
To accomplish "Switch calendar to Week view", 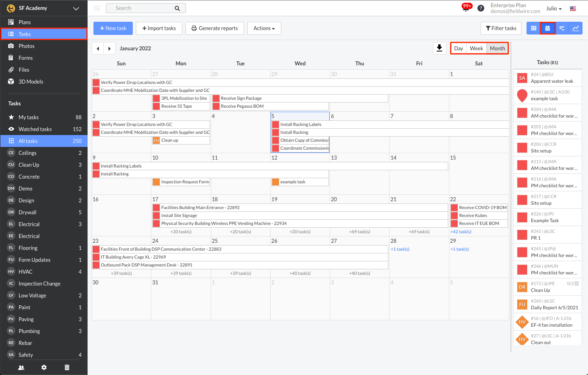I will (x=476, y=48).
